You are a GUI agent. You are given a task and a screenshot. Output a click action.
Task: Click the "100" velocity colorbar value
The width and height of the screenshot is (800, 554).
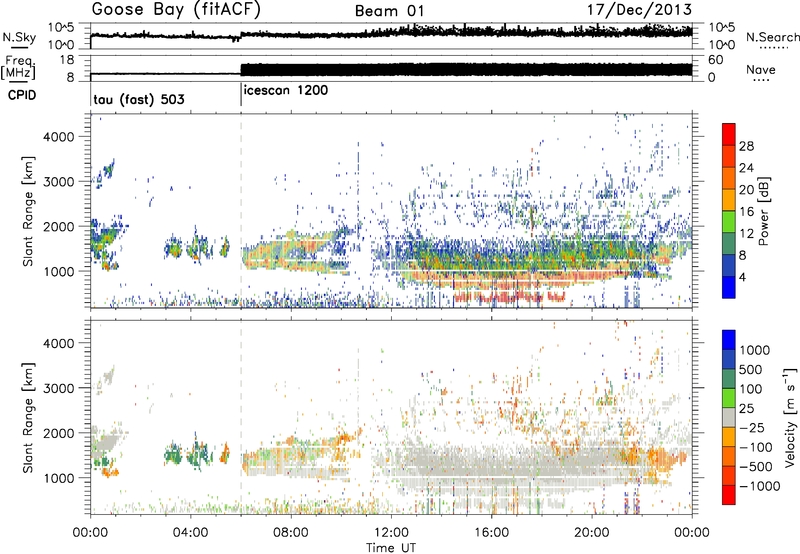coord(751,389)
